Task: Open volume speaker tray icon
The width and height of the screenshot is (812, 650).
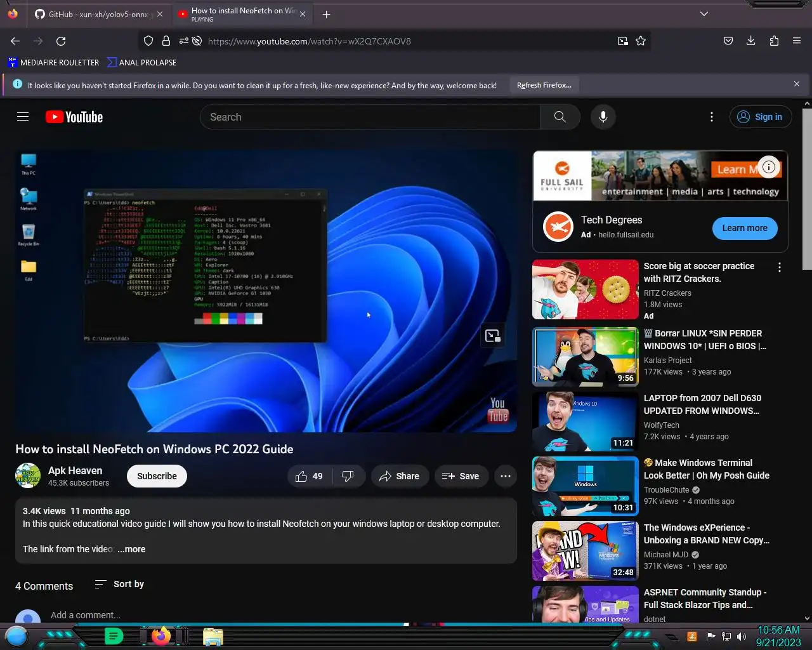Action: pos(742,637)
